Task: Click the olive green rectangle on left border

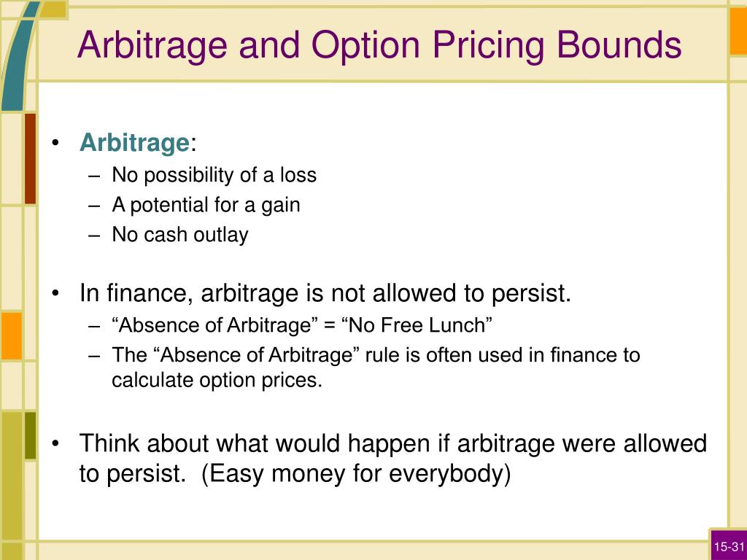Action: point(30,436)
